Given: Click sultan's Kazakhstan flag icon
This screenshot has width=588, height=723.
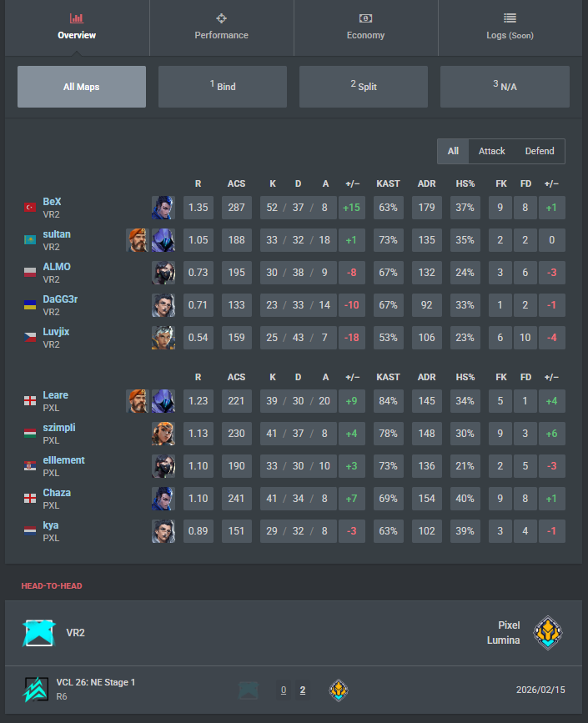Looking at the screenshot, I should 30,240.
